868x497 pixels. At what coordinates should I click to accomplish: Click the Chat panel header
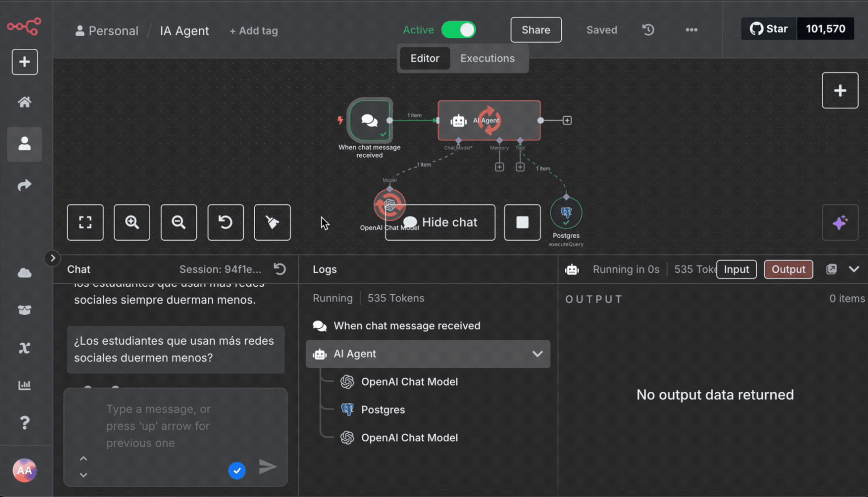[x=79, y=269]
